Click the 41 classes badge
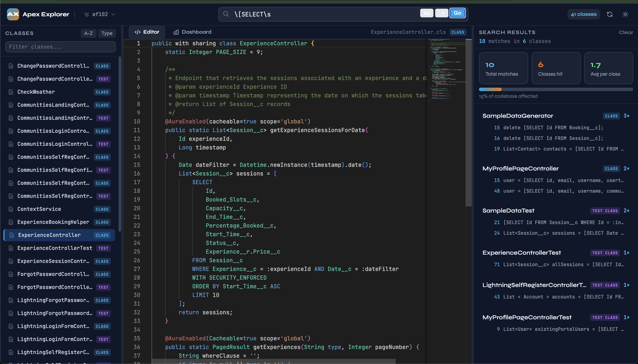Viewport: 638px width, 364px height. coord(583,14)
